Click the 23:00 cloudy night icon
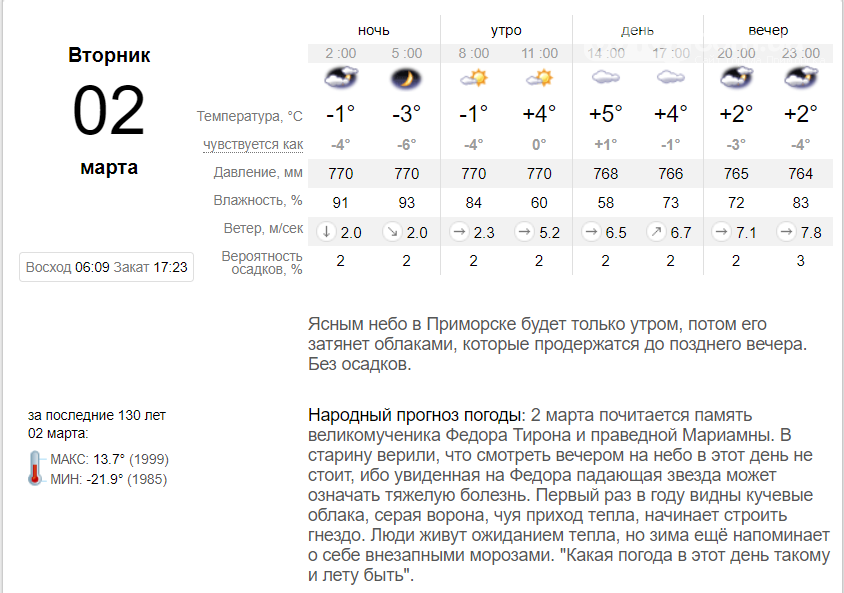 tap(801, 78)
